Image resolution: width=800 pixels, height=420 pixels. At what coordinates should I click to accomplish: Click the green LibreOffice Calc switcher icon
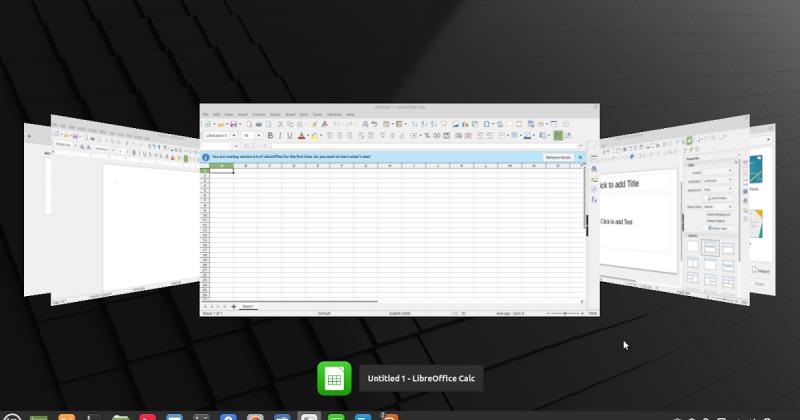334,379
